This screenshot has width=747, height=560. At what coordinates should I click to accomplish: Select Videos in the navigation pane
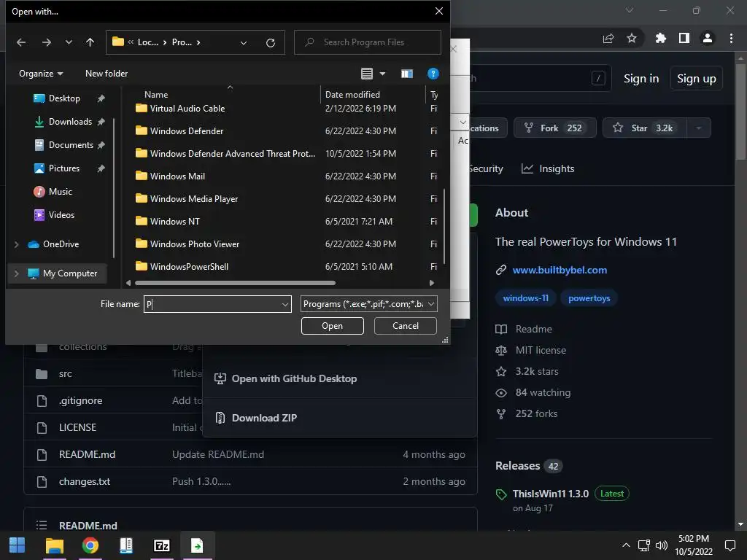click(x=61, y=215)
